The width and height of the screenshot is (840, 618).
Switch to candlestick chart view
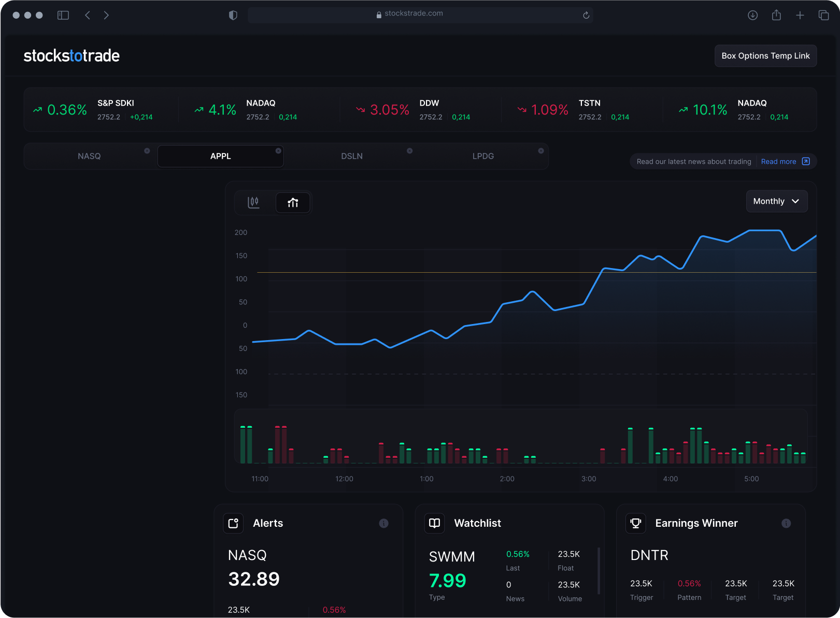pos(253,202)
